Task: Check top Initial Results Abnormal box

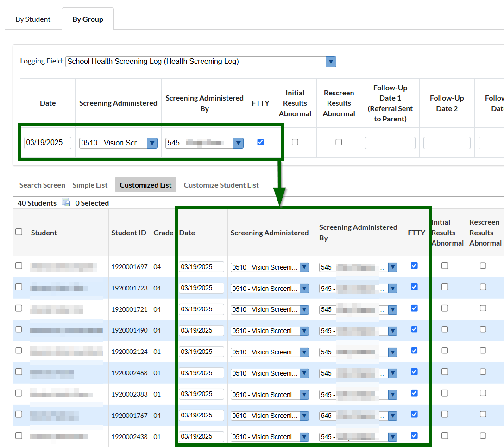Action: (x=295, y=142)
